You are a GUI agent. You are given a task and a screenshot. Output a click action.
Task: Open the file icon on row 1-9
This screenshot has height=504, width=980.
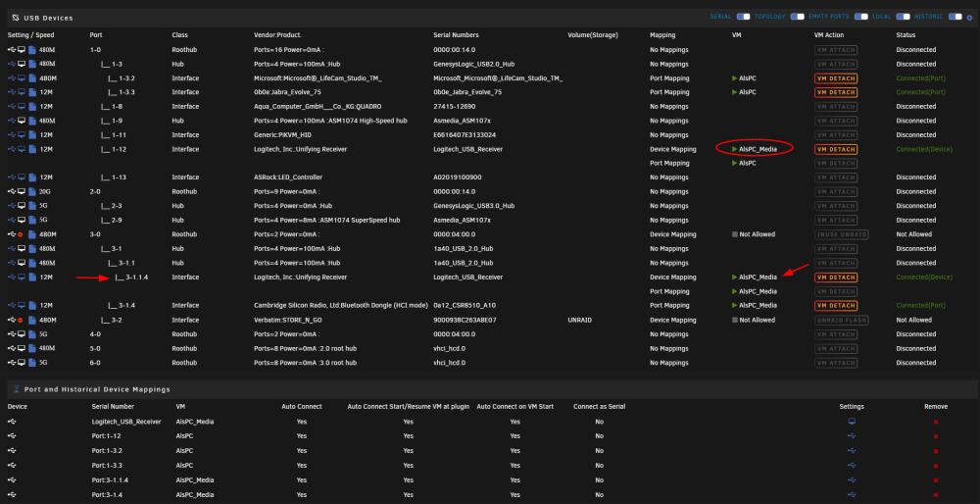pos(32,121)
